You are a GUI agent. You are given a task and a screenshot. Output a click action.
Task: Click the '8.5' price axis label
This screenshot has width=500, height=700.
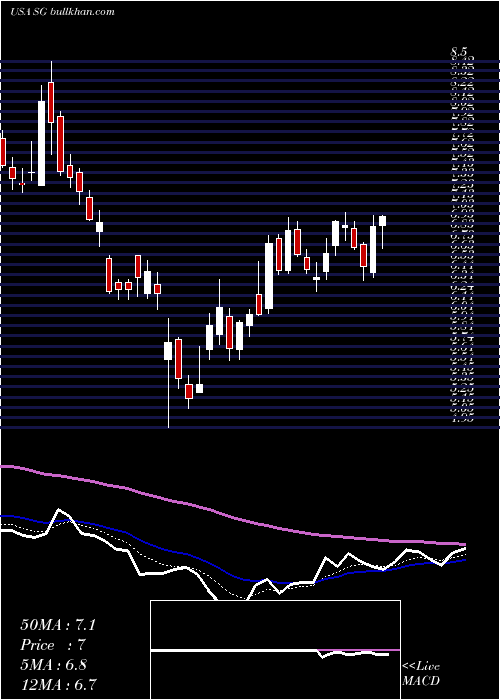[459, 53]
